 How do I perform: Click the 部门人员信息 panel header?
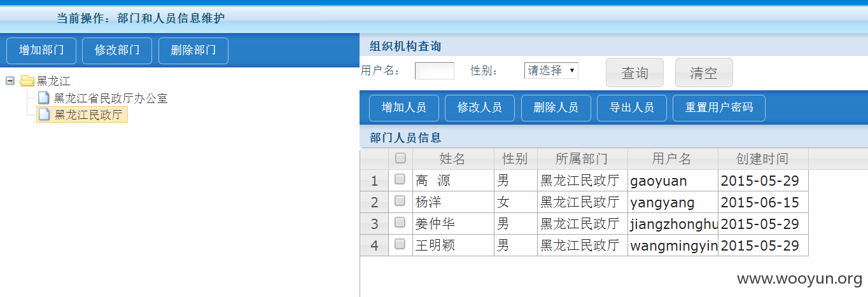pyautogui.click(x=613, y=137)
